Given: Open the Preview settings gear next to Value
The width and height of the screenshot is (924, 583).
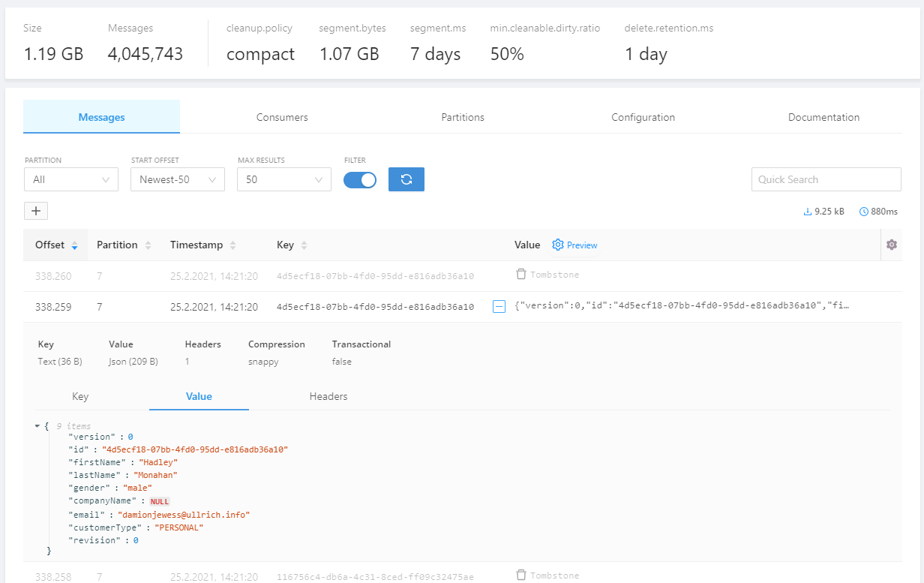Looking at the screenshot, I should click(x=556, y=245).
